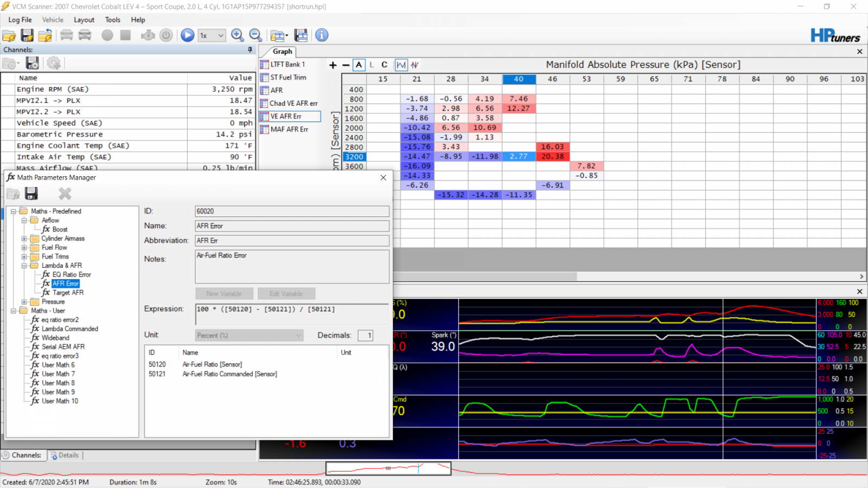Collapse the Maths - Predefined tree node
This screenshot has width=868, height=488.
point(13,211)
